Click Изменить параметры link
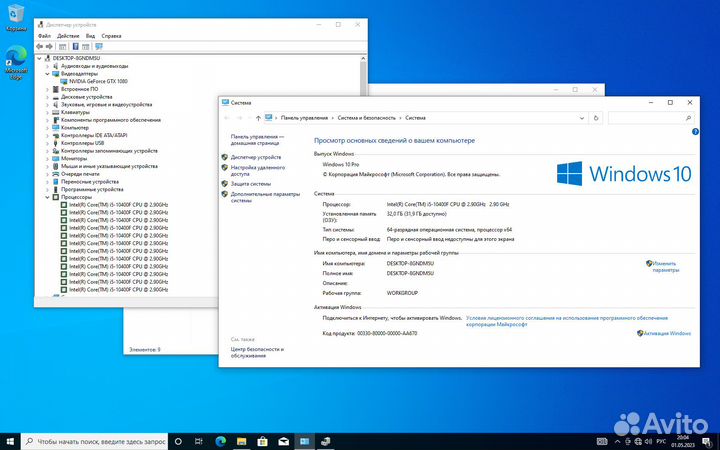 (665, 267)
